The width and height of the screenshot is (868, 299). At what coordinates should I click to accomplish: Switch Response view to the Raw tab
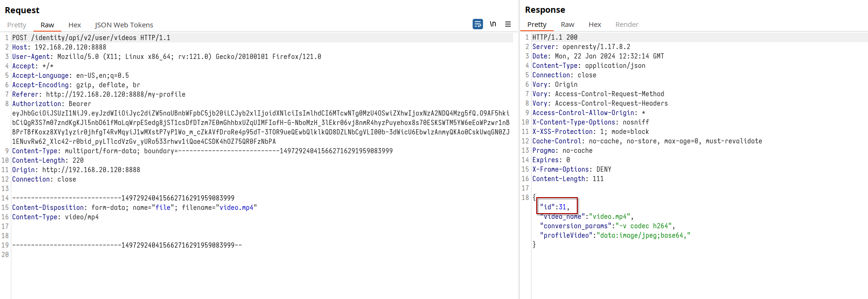pos(567,25)
